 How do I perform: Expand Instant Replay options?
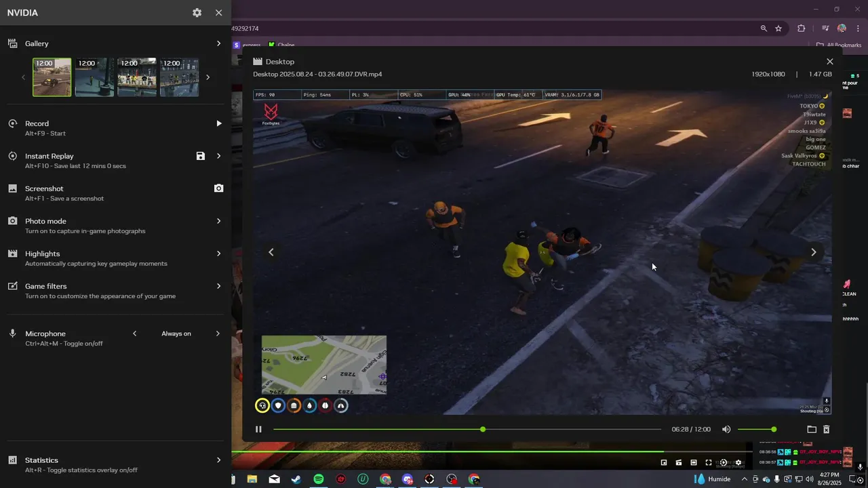click(x=218, y=156)
